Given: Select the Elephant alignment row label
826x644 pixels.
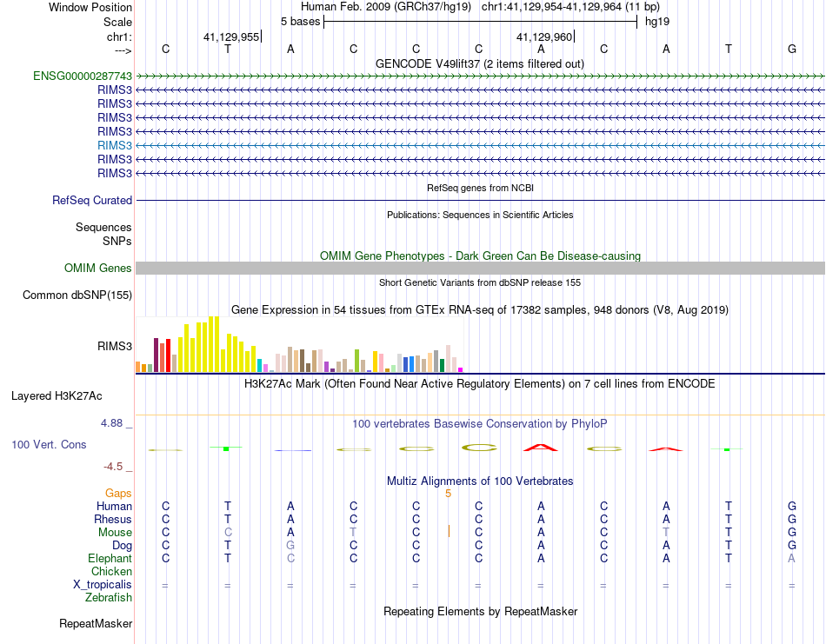Looking at the screenshot, I should coord(110,558).
